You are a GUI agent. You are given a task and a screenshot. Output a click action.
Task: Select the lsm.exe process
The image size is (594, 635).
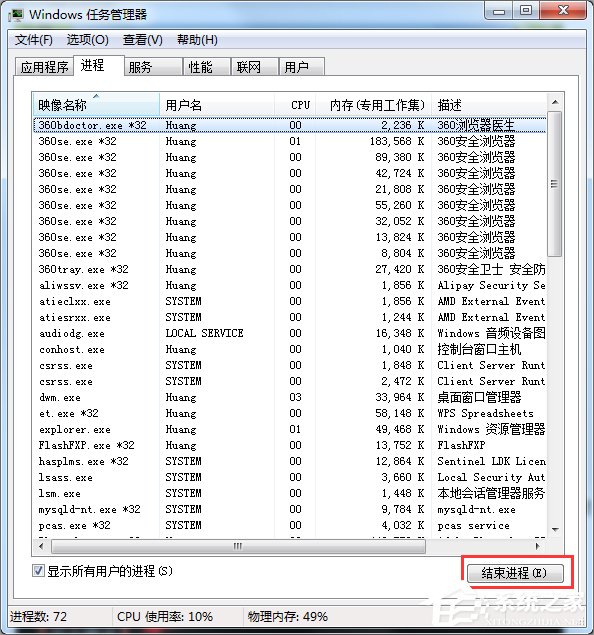click(290, 493)
